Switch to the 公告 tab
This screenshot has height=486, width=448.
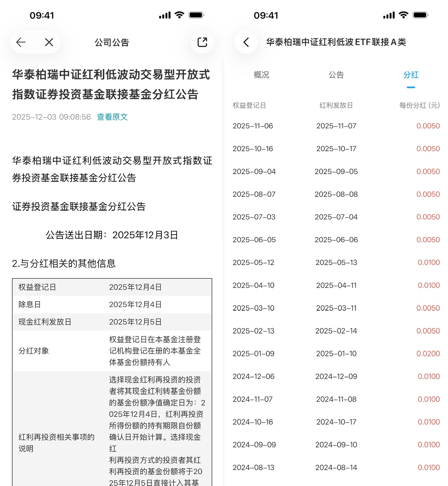coord(336,75)
